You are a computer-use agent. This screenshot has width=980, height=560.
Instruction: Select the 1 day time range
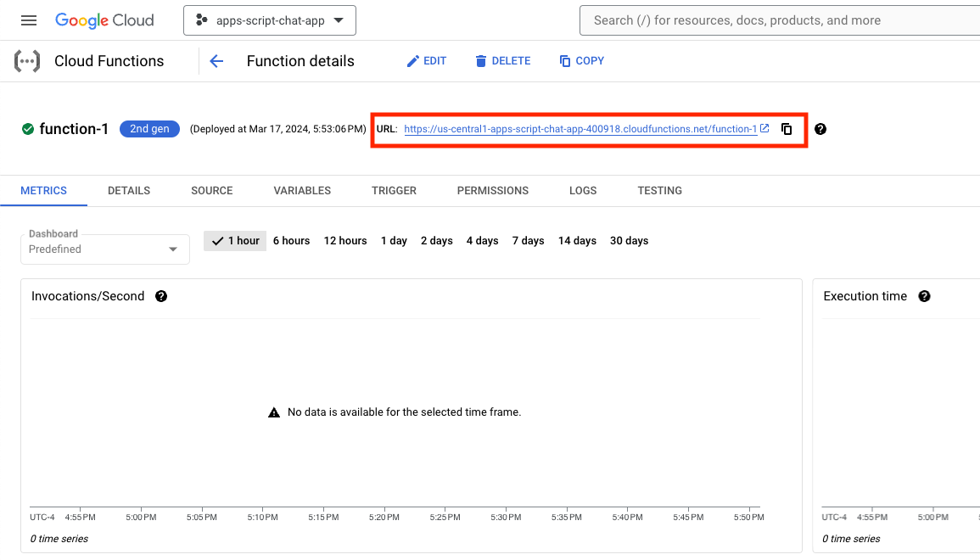pos(394,241)
